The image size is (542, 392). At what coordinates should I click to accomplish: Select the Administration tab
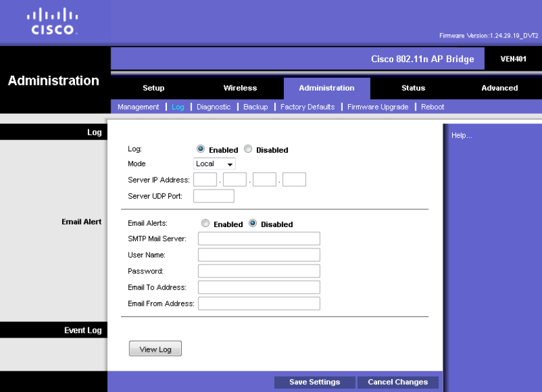[x=327, y=88]
